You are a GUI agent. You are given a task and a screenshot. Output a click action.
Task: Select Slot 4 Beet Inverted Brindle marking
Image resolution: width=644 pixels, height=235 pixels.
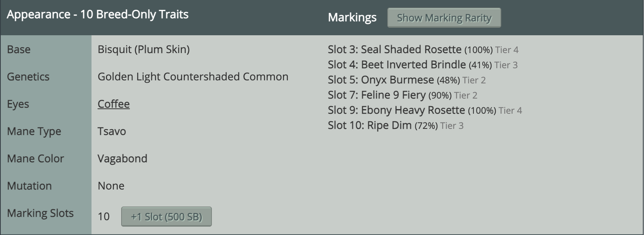(x=423, y=65)
